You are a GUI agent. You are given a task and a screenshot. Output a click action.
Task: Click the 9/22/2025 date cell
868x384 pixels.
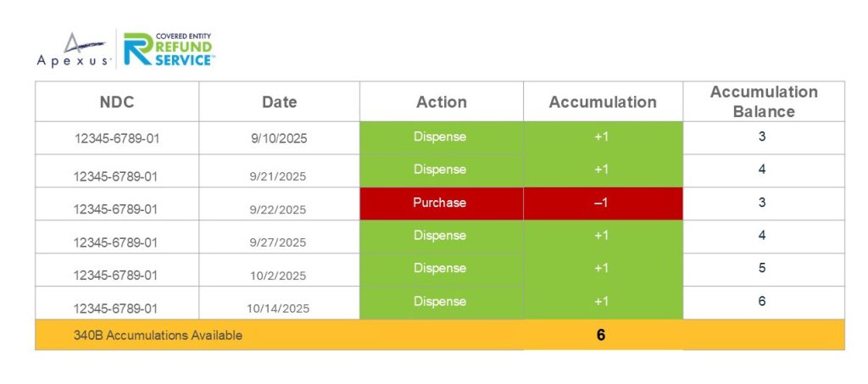pyautogui.click(x=279, y=209)
